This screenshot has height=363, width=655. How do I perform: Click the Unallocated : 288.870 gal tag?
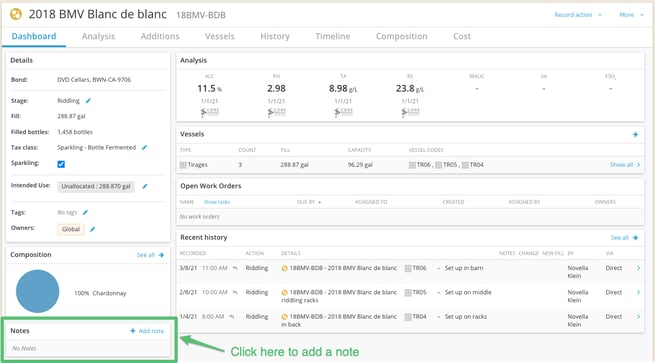click(96, 186)
